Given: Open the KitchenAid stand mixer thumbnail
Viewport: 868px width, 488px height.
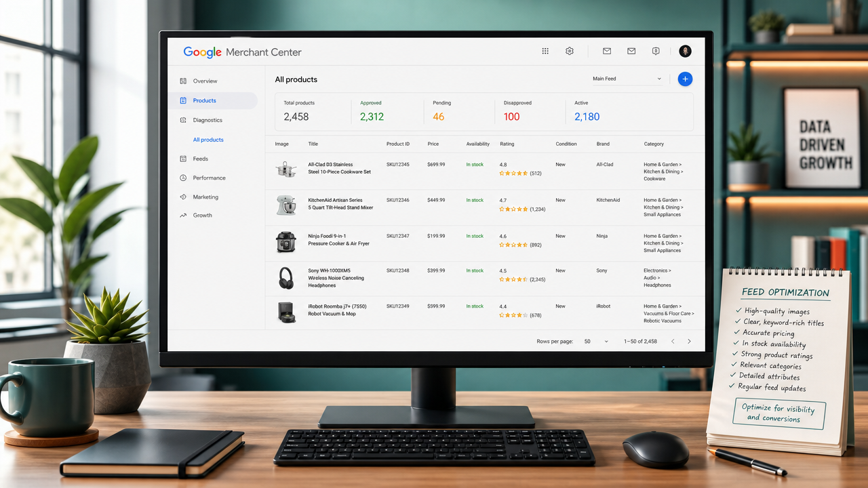Looking at the screenshot, I should (285, 205).
